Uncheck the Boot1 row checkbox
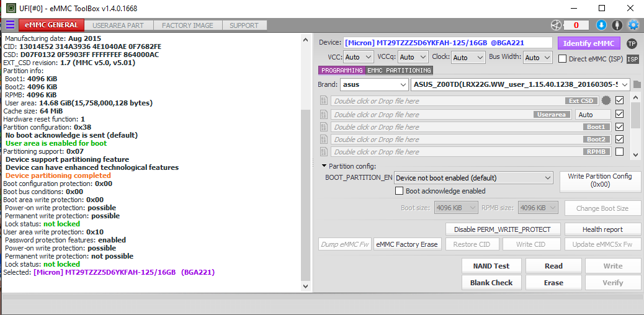Image resolution: width=644 pixels, height=315 pixels. coord(620,126)
